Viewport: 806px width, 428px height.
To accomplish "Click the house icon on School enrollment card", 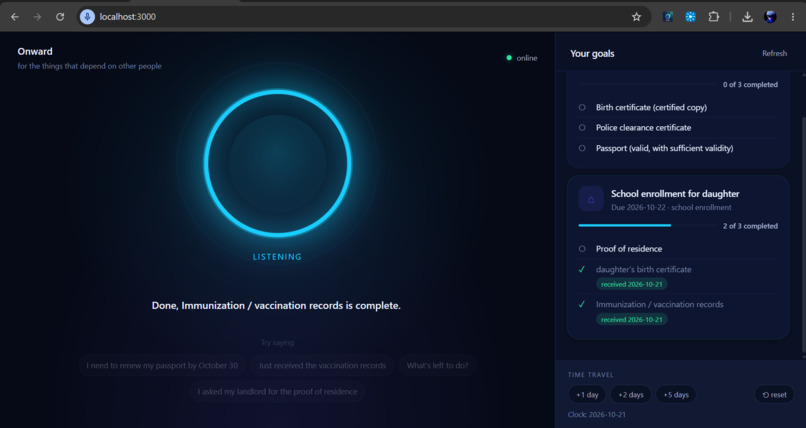I will [591, 199].
